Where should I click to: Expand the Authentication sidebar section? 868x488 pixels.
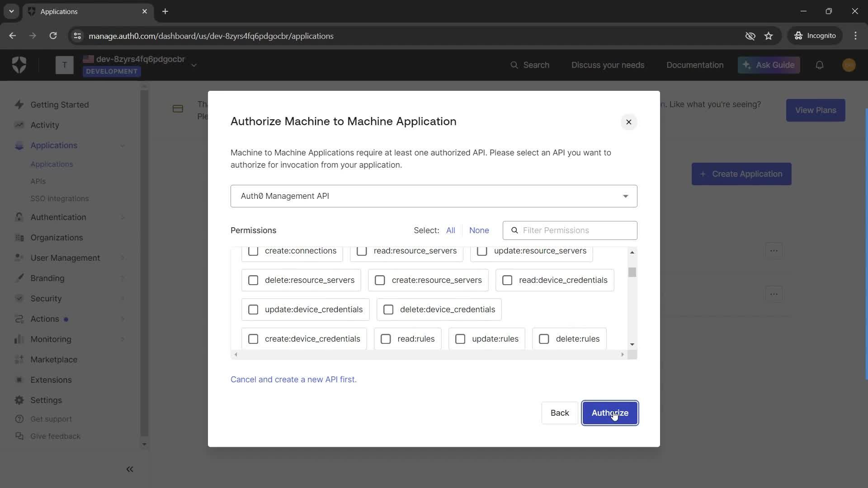pyautogui.click(x=123, y=217)
